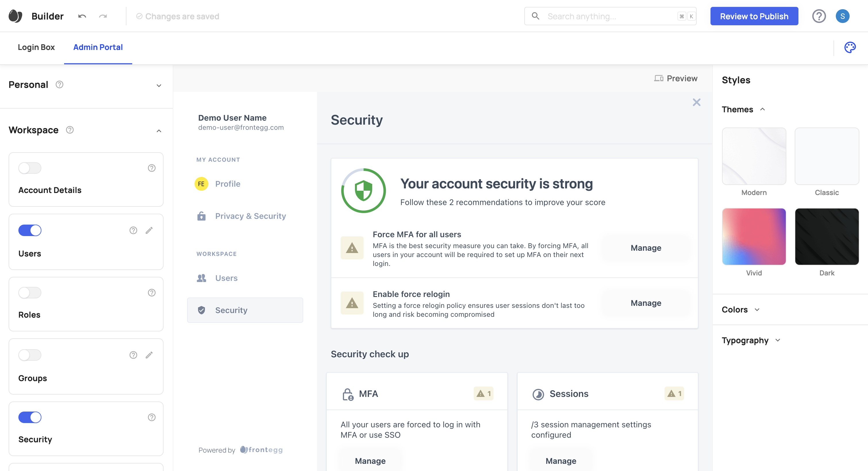The height and width of the screenshot is (471, 868).
Task: Click Manage for Force MFA recommendation
Action: pyautogui.click(x=646, y=248)
